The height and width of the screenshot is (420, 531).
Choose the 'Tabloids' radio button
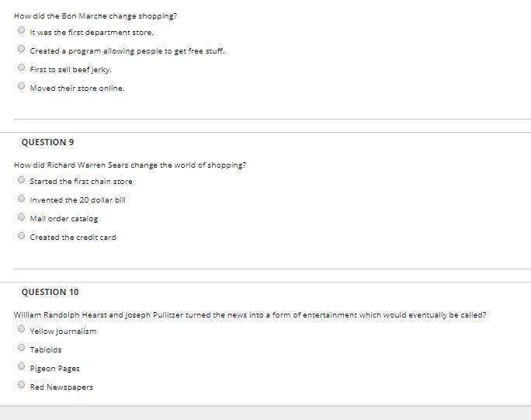[21, 348]
